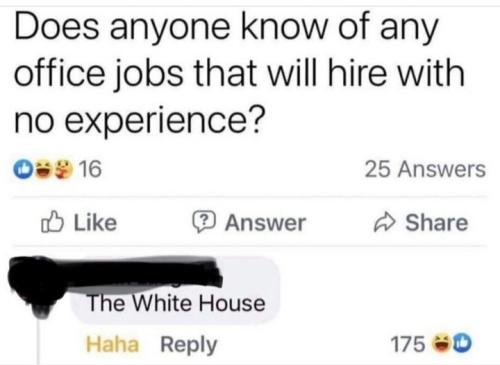Screen dimensions: 500x365
Task: Click the blue like icon beside 175
Action: click(x=463, y=344)
